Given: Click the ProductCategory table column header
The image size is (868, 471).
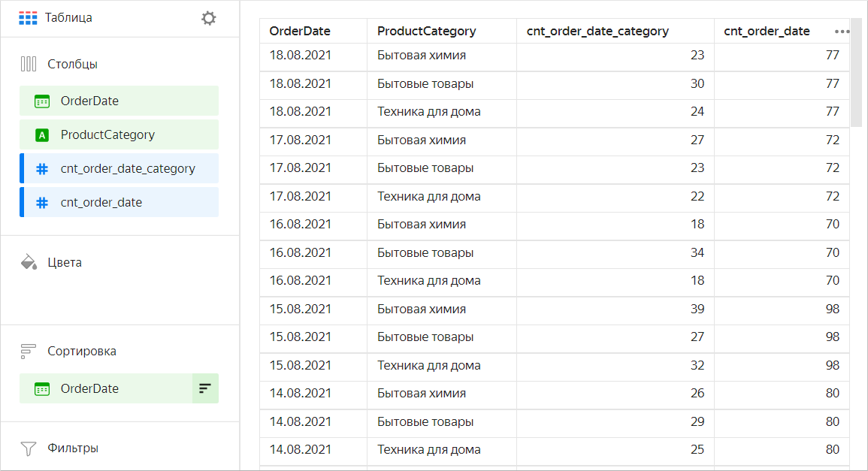Looking at the screenshot, I should click(x=426, y=31).
